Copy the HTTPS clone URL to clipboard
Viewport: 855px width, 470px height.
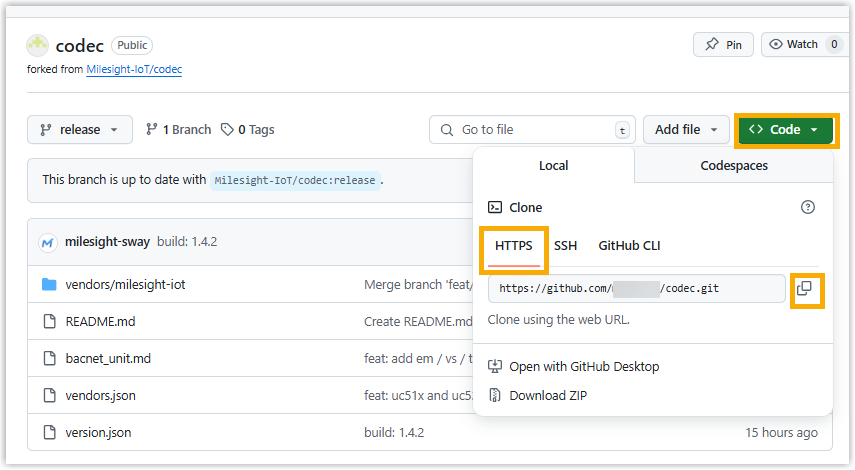pos(805,288)
